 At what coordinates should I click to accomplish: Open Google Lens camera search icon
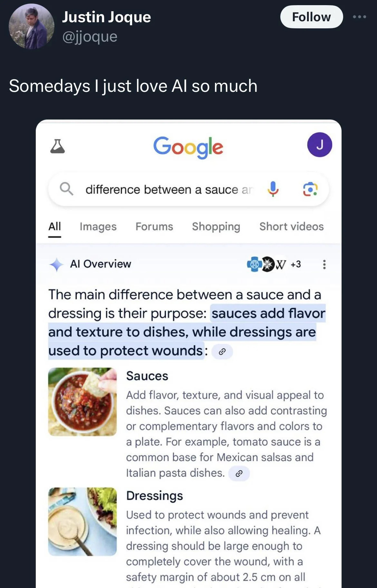[x=310, y=189]
